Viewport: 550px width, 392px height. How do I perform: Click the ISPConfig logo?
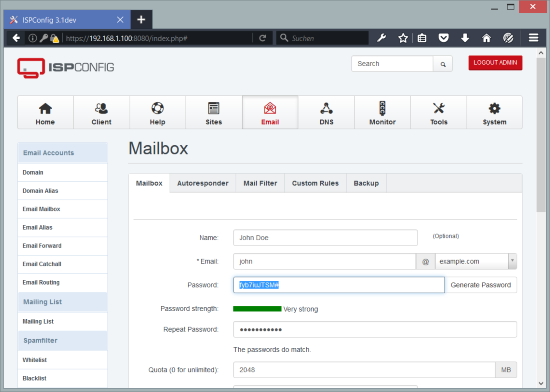(x=66, y=67)
